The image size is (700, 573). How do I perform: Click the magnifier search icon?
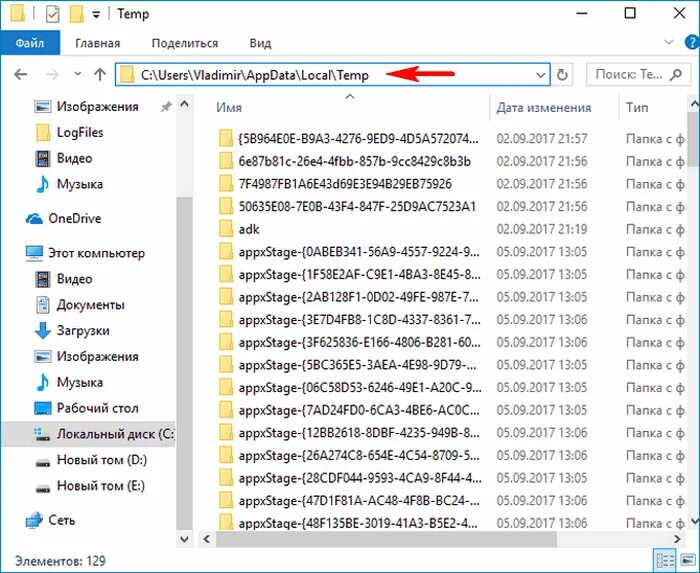click(676, 75)
